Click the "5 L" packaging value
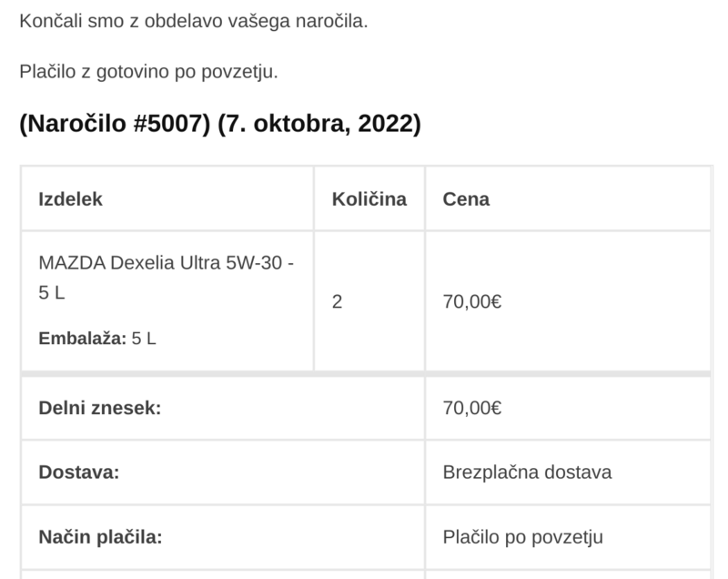Viewport: 728px width, 579px height. 145,339
